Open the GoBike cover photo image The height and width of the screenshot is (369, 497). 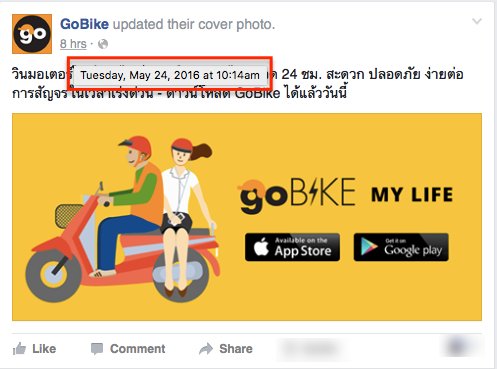click(x=247, y=217)
